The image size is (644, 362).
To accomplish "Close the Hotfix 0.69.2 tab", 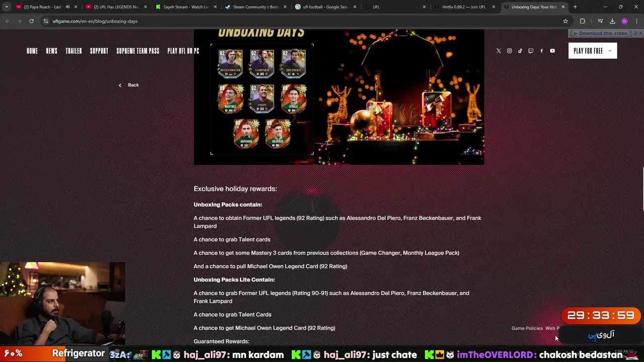I will pos(494,7).
